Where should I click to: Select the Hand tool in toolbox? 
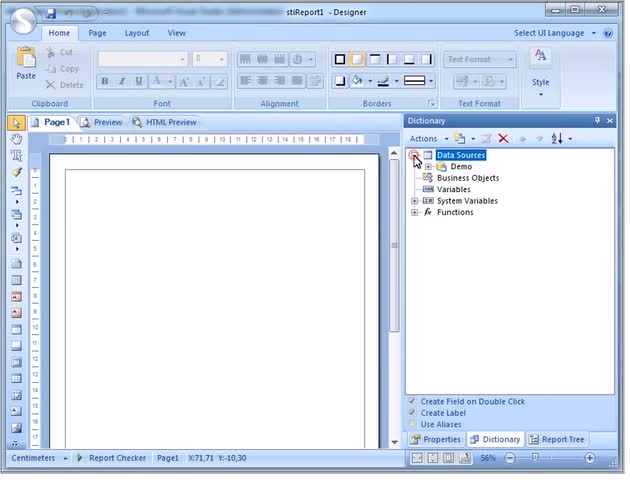point(16,139)
